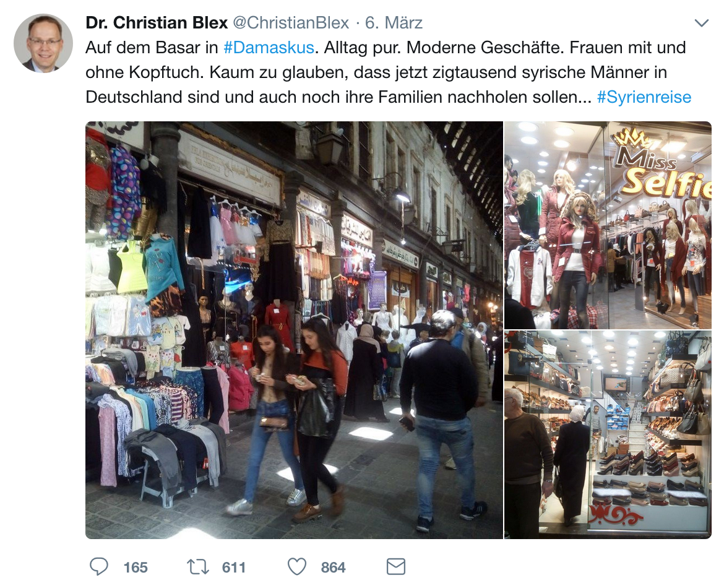724x588 pixels.
Task: Click the tweet text body
Action: pos(389,72)
